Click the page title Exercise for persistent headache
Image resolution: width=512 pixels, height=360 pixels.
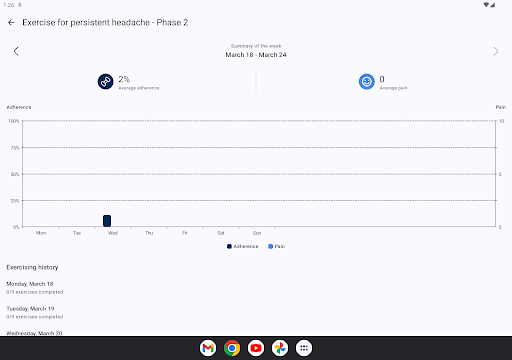coord(105,22)
